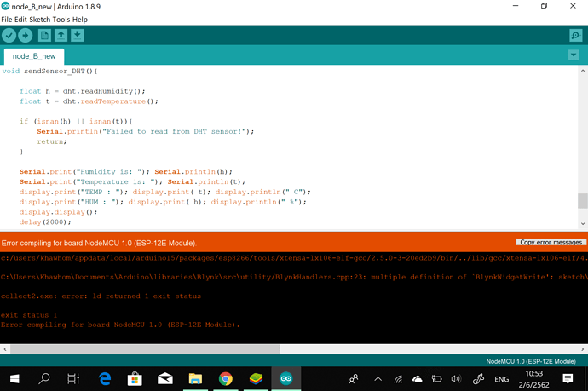Viewport: 588px width, 391px height.
Task: Click 'collect2.exe: error' console line
Action: 101,296
